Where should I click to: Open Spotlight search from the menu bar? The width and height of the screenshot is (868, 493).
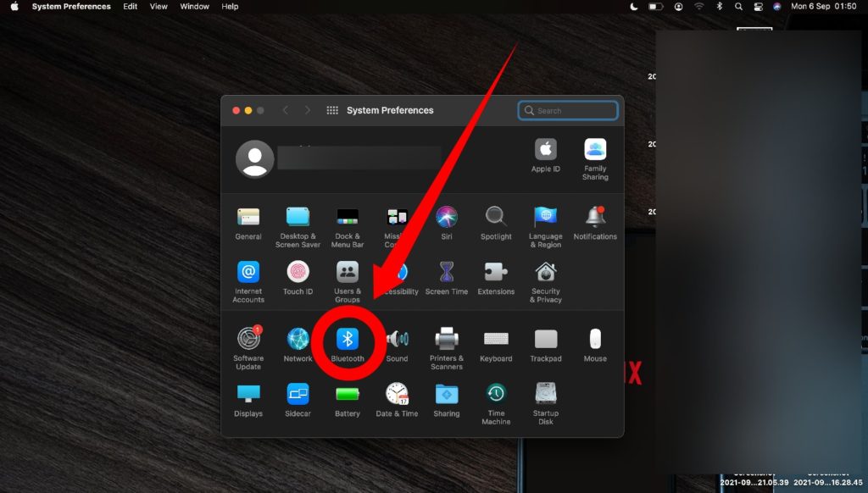(x=738, y=7)
